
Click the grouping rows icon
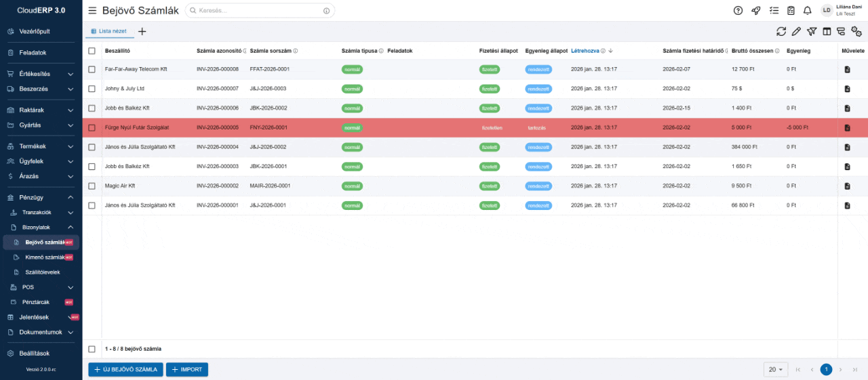(x=842, y=31)
